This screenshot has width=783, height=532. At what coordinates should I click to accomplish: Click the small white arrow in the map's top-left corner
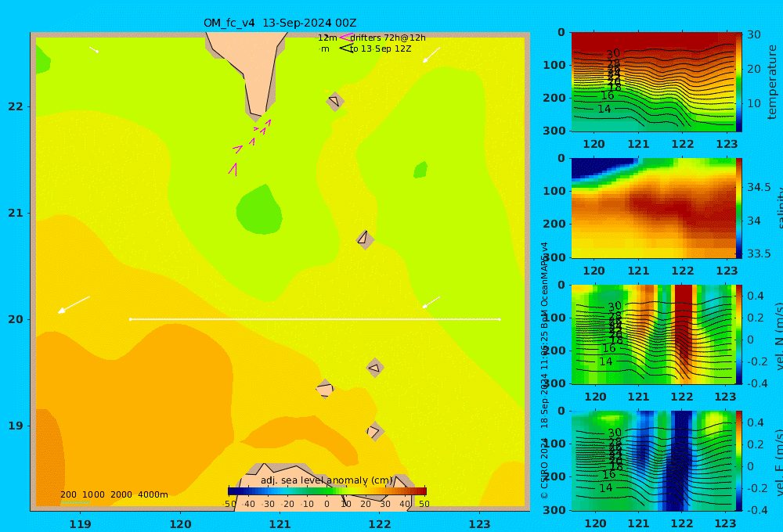coord(94,49)
